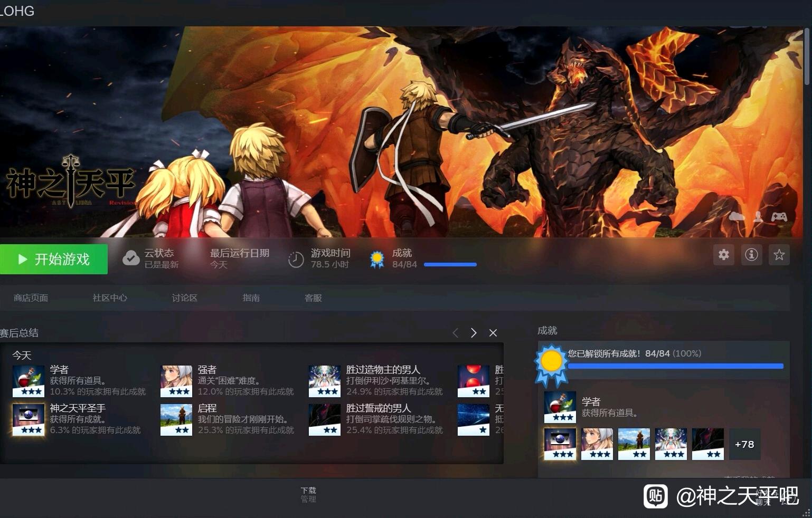This screenshot has height=518, width=812.
Task: Click the cloud support icon on banner
Action: click(x=737, y=216)
